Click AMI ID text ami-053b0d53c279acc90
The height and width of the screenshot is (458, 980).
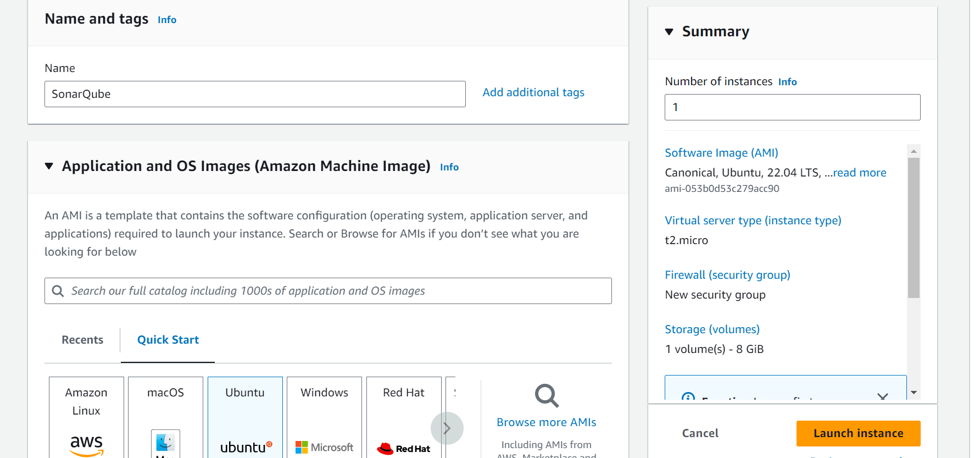click(x=722, y=189)
